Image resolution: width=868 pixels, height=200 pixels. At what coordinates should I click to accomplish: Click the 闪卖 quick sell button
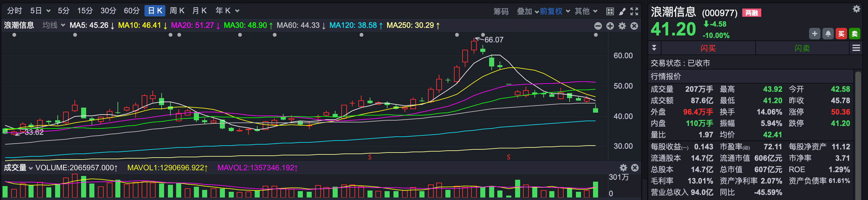coord(802,48)
